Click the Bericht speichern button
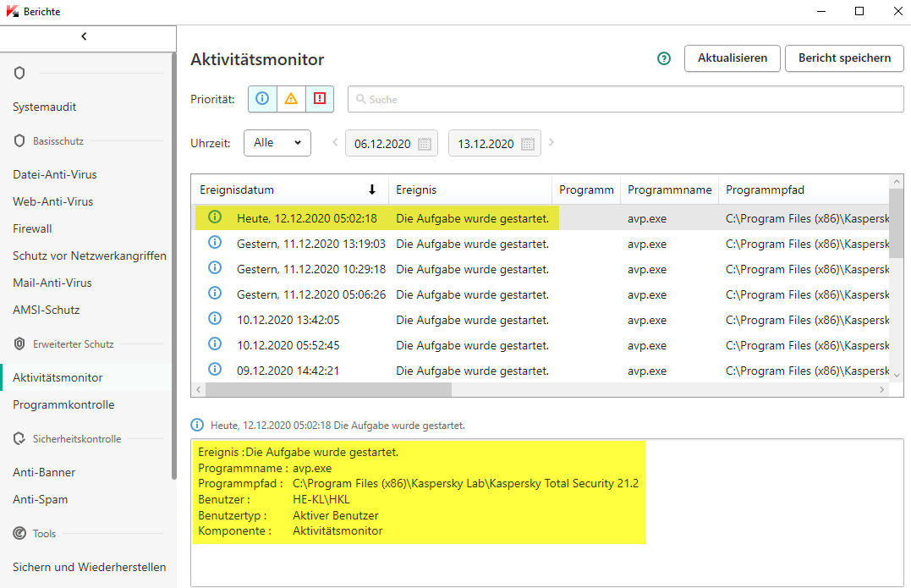 click(844, 58)
